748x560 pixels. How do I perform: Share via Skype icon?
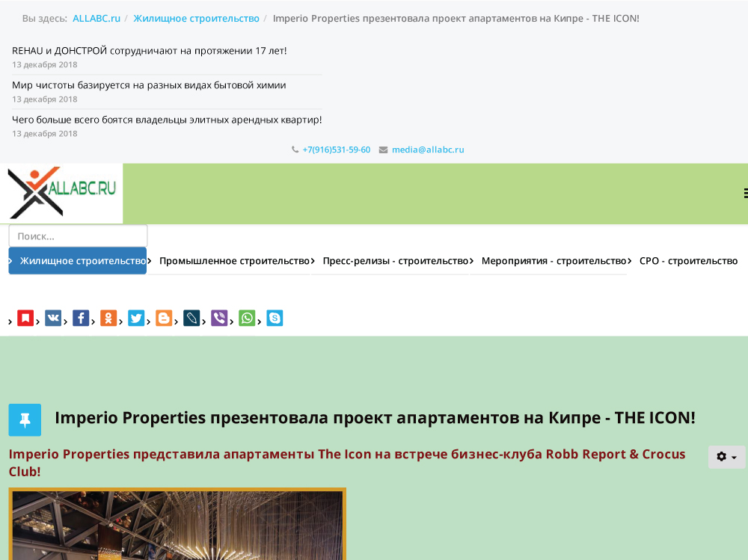point(275,319)
